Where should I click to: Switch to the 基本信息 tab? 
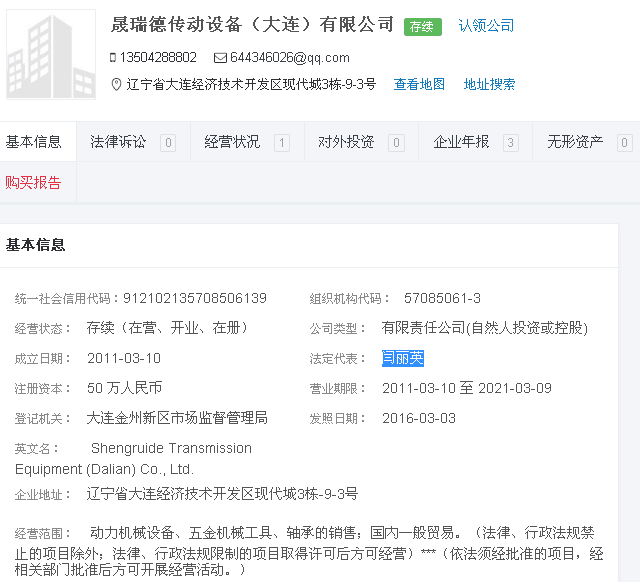34,142
